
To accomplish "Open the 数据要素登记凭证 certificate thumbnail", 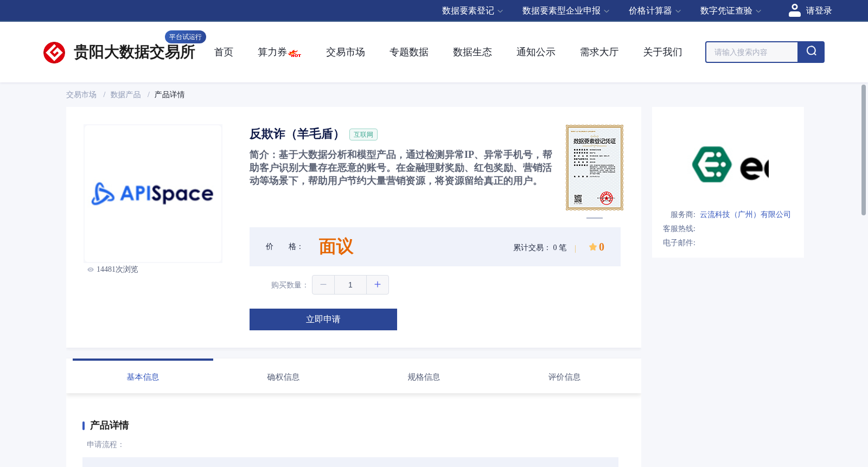I will point(595,168).
